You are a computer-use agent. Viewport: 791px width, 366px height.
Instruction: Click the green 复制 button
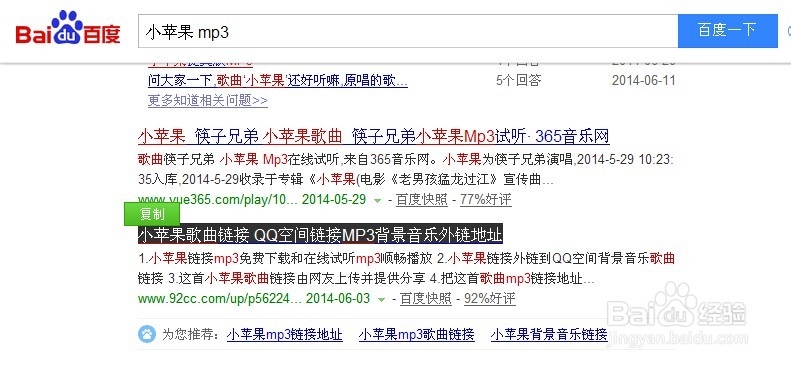point(152,214)
